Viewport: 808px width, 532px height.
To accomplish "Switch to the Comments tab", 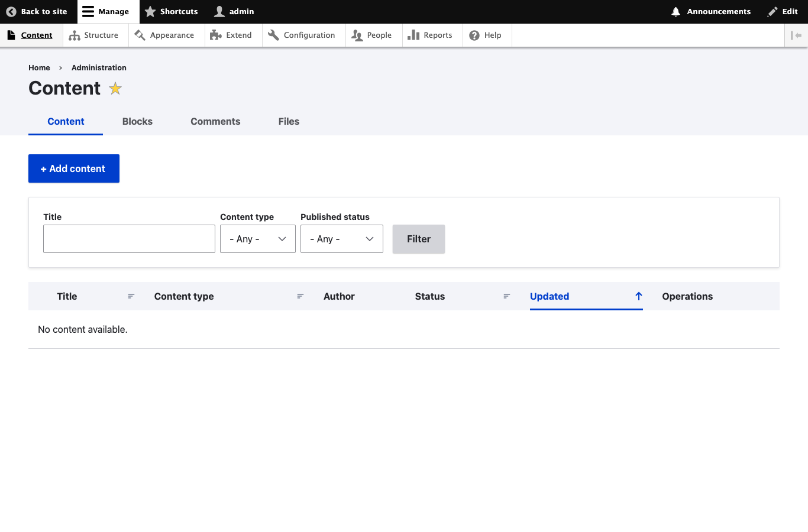I will (x=215, y=121).
